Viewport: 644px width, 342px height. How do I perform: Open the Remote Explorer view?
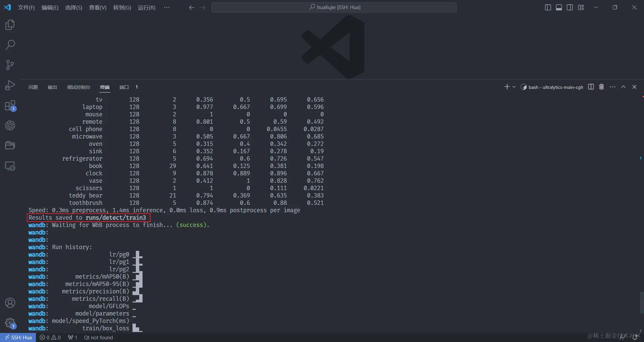10,166
